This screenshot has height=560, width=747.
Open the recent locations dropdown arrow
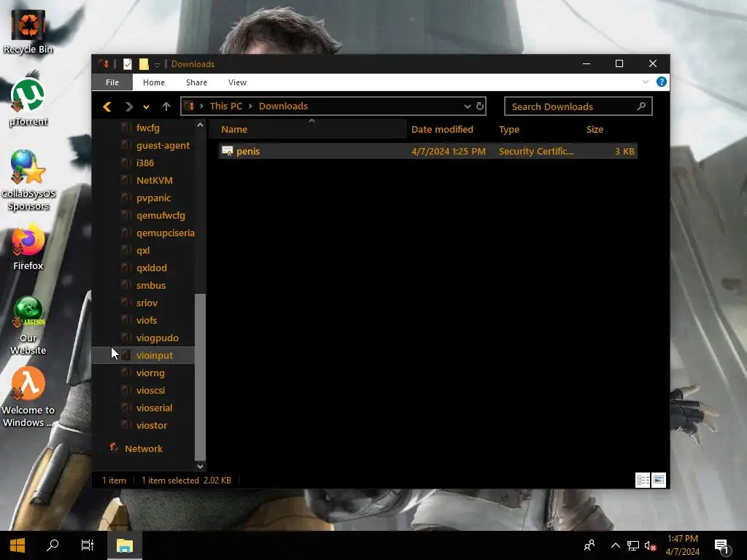point(146,107)
